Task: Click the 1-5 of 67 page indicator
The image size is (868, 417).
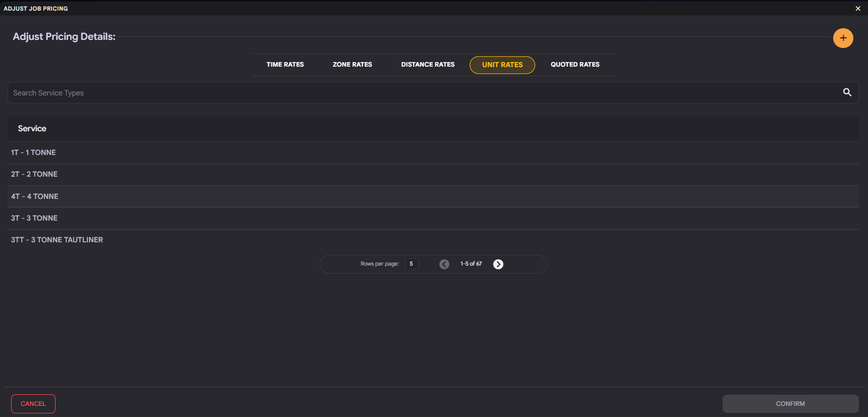Action: pos(471,264)
